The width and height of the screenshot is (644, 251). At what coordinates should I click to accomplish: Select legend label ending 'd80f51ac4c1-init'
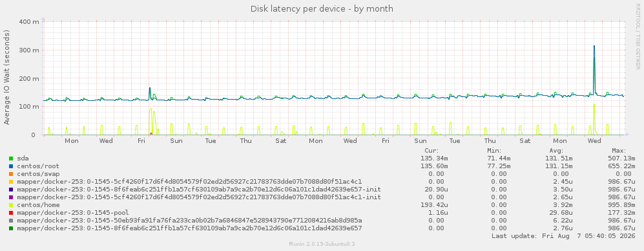(199, 197)
